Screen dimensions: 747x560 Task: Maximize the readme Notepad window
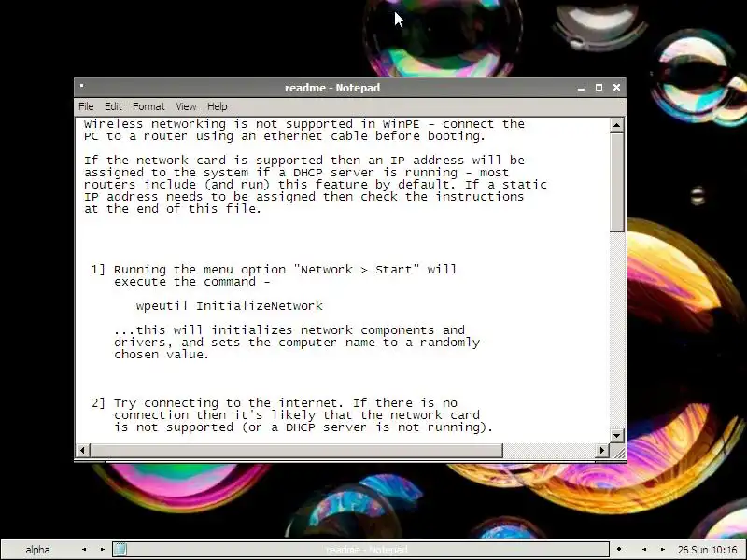[599, 88]
